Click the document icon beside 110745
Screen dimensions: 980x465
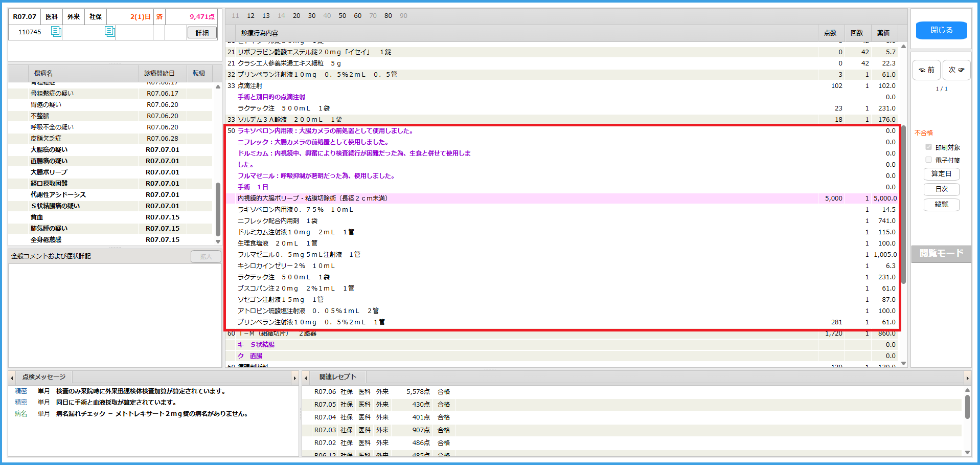coord(56,32)
